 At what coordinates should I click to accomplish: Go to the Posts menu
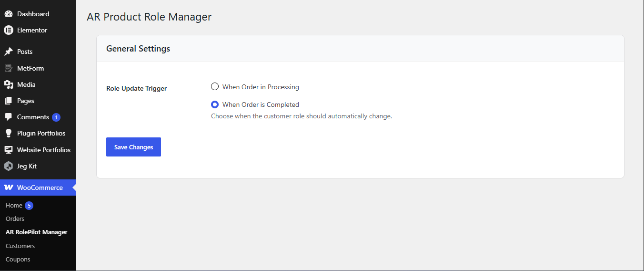[38, 52]
